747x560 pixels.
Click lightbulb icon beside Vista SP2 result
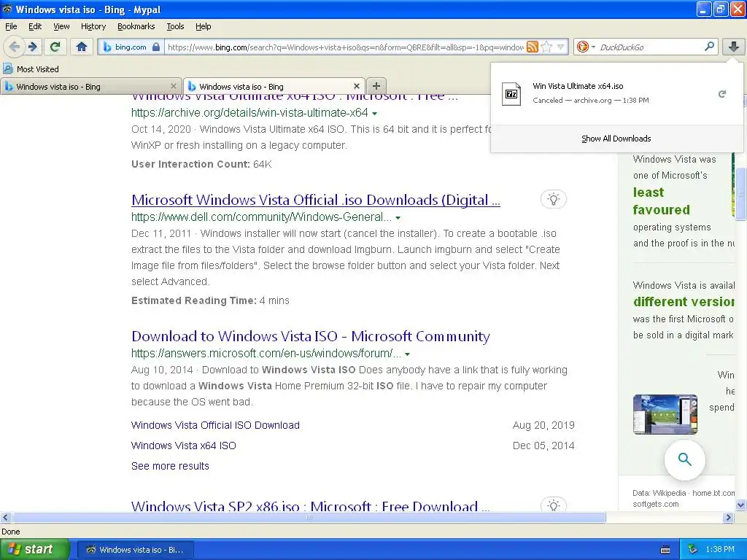coord(554,505)
